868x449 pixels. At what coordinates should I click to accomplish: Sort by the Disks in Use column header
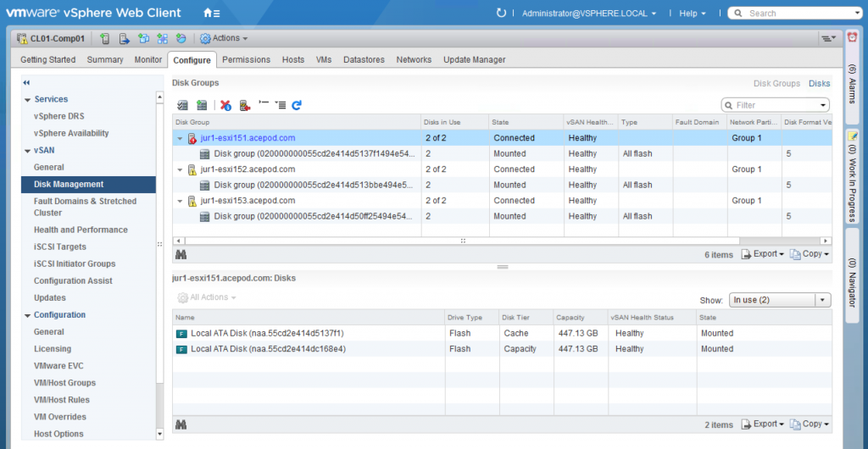455,122
